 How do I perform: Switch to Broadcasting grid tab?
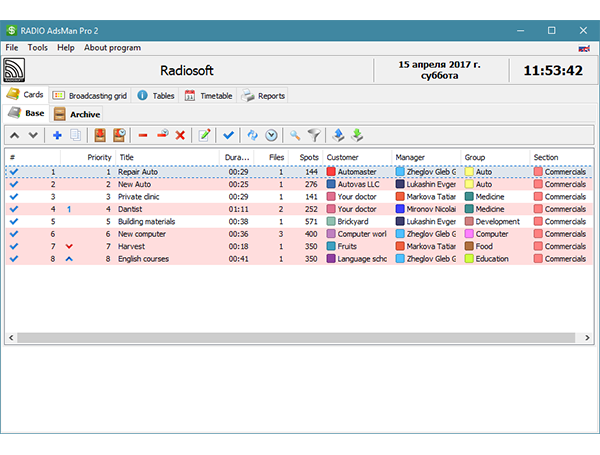pyautogui.click(x=90, y=96)
